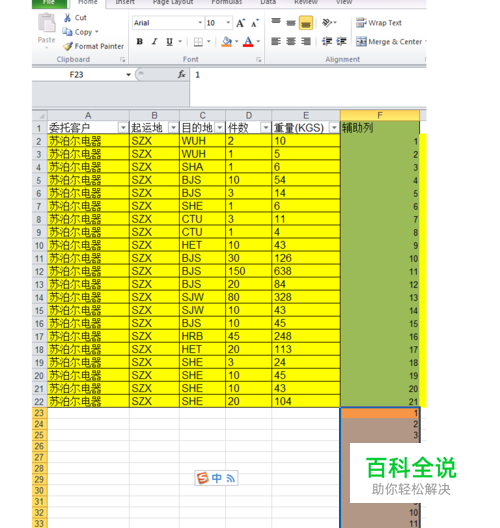Set Middle Align vertical alignment

click(291, 23)
